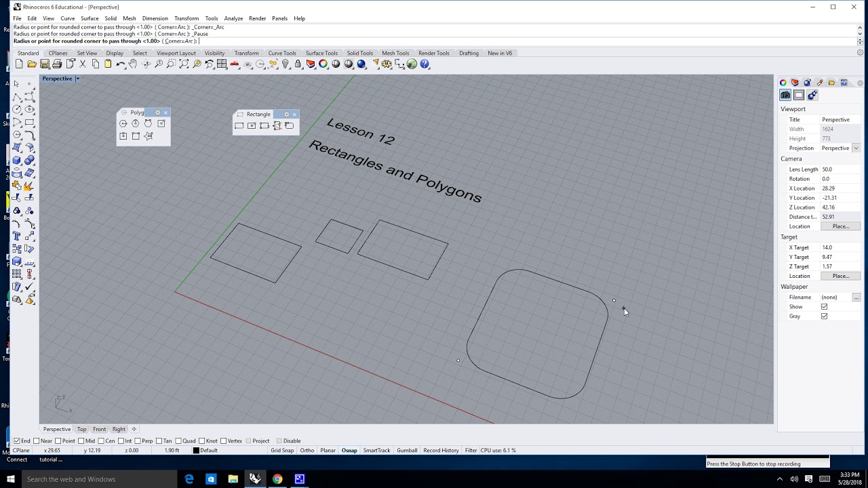
Task: Click the Options gear icon in toolbar
Action: click(387, 64)
